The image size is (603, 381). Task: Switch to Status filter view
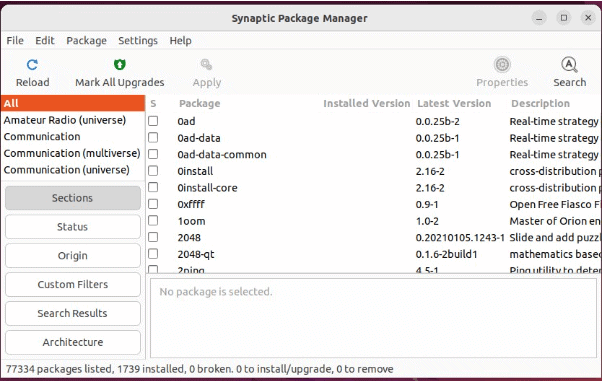tap(73, 227)
